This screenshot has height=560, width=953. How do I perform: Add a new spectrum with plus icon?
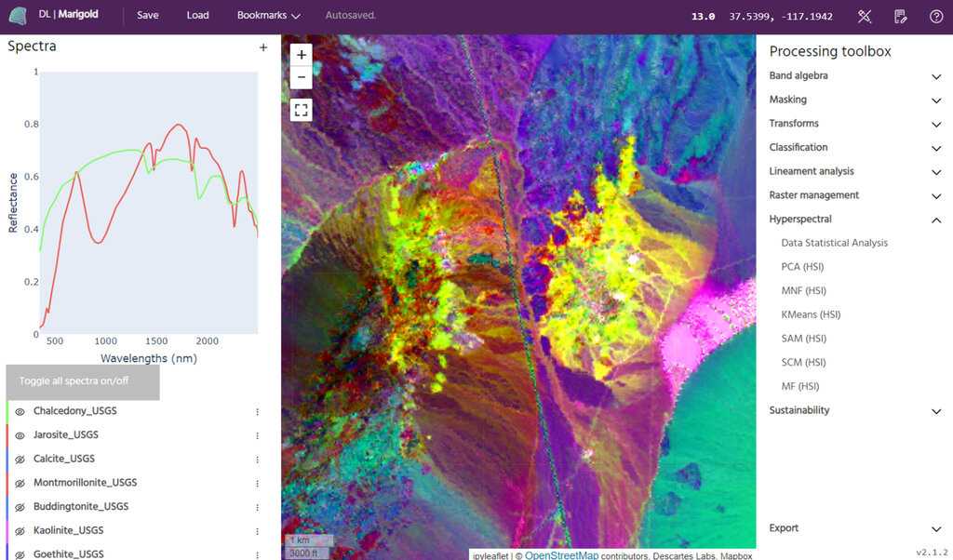click(263, 47)
